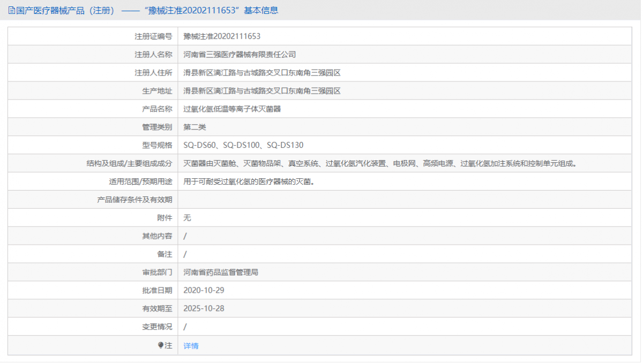Click the 附件 label
The height and width of the screenshot is (364, 643).
165,218
